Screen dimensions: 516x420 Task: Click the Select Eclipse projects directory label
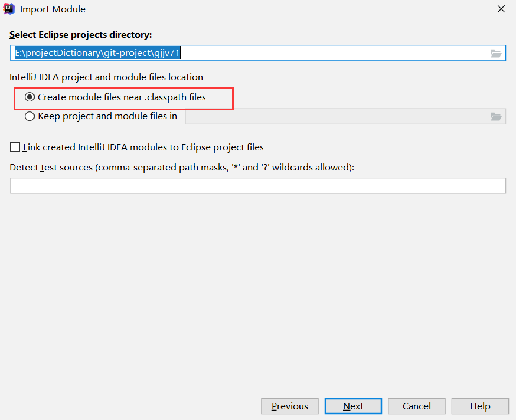(81, 35)
